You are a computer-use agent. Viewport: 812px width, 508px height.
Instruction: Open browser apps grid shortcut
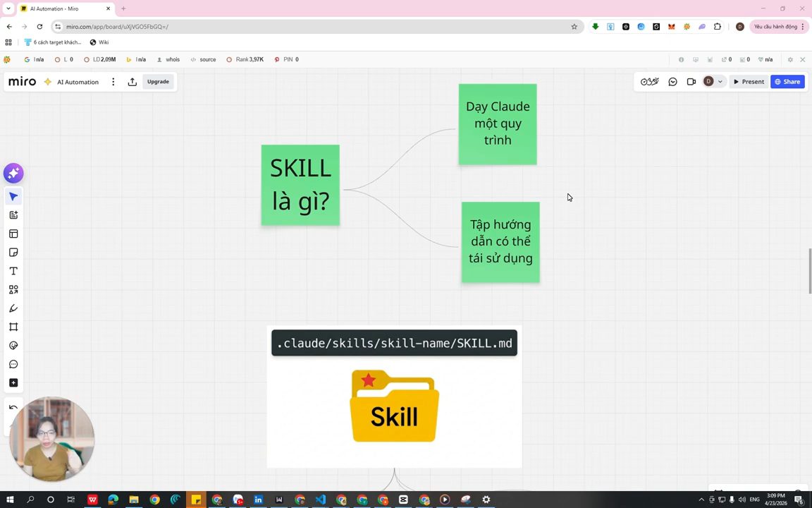tap(8, 42)
